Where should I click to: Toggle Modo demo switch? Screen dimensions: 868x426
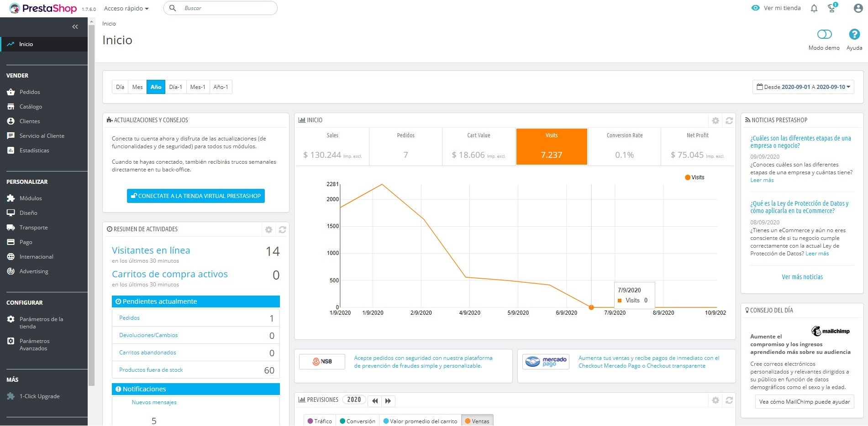coord(824,35)
